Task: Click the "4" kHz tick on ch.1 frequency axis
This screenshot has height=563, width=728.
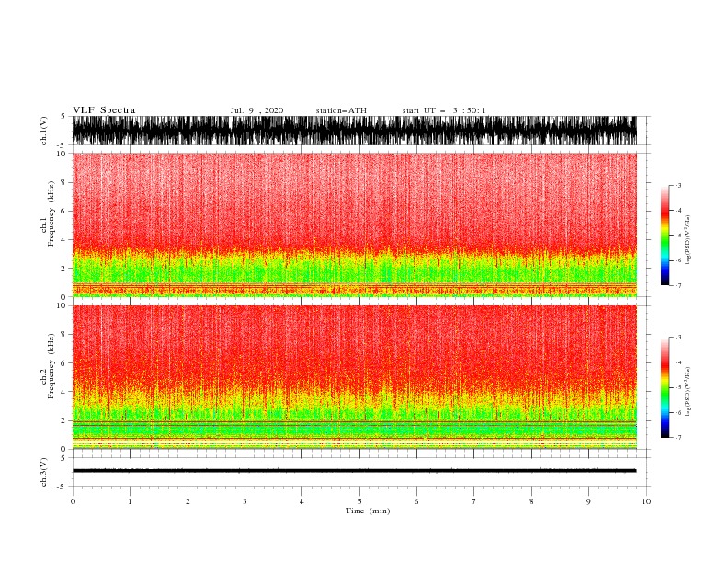Action: [x=63, y=240]
